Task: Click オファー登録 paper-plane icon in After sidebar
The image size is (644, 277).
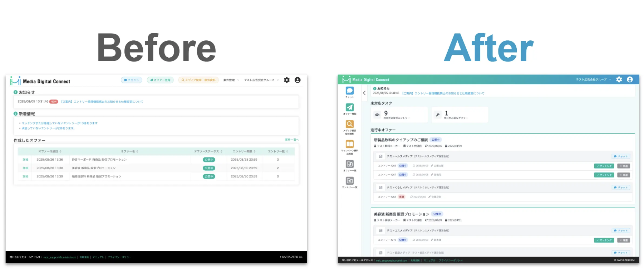Action: [x=349, y=107]
